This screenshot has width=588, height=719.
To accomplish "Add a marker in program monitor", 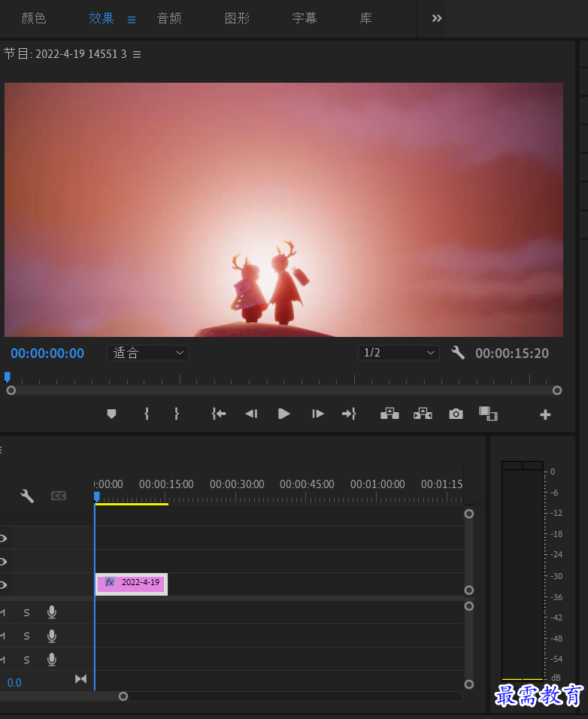I will 111,414.
